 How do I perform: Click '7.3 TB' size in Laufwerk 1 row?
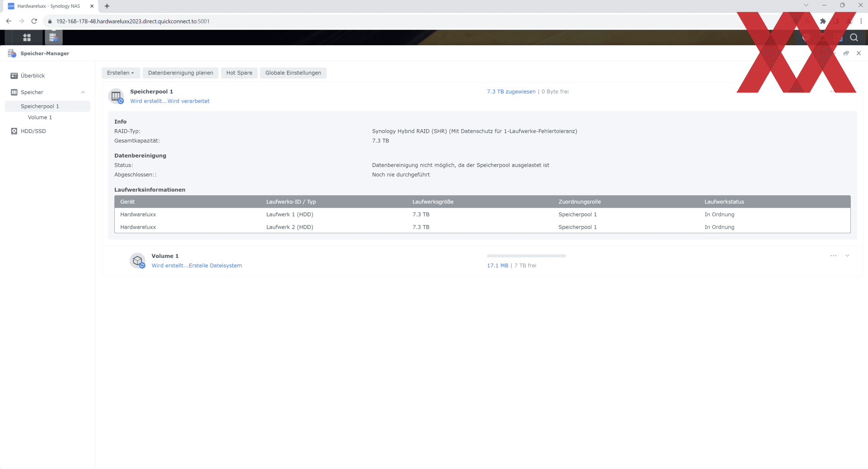coord(421,215)
